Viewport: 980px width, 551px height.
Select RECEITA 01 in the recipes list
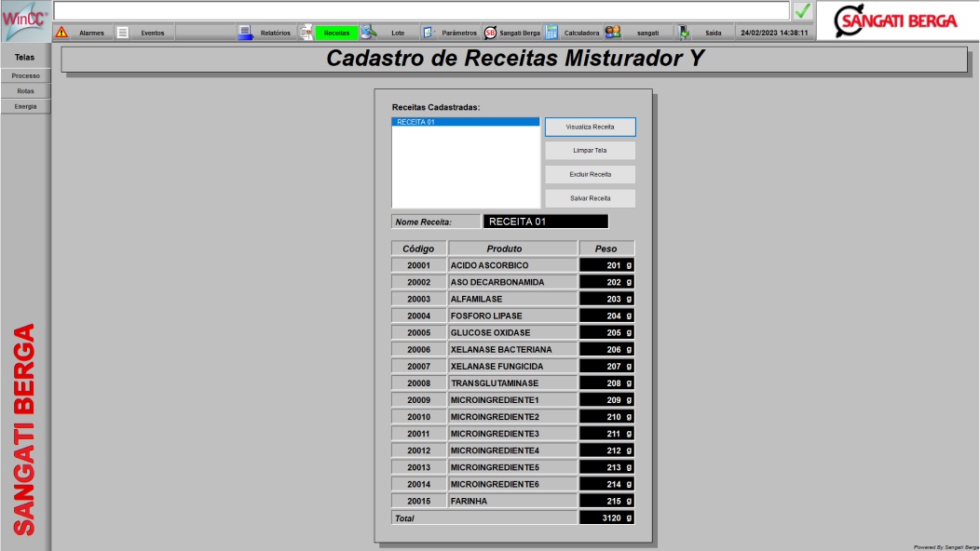tap(466, 122)
